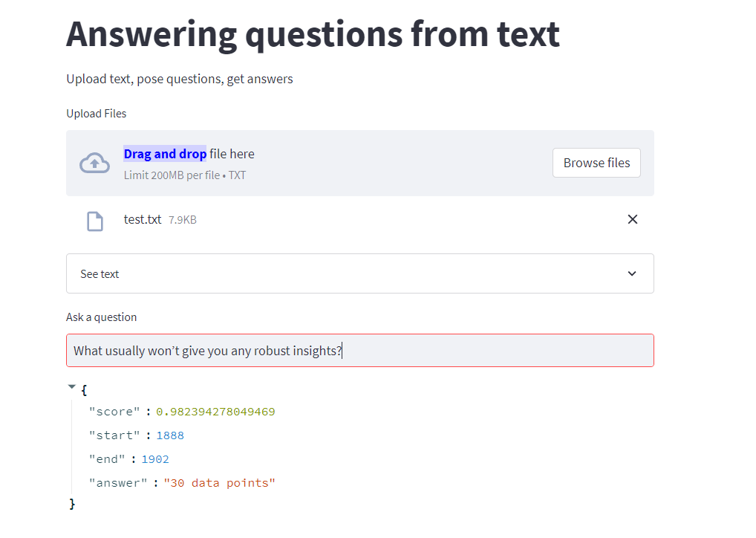Click the cloud upload icon
756x538 pixels.
94,163
